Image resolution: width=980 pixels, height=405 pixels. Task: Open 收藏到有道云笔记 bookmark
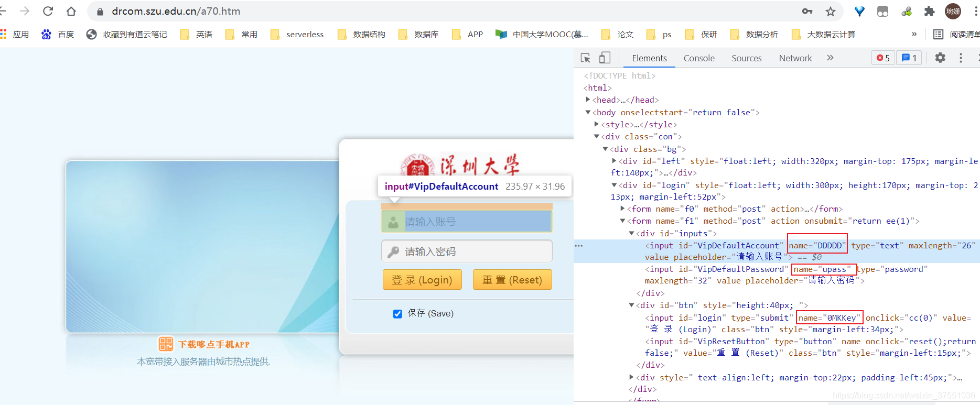pos(127,34)
